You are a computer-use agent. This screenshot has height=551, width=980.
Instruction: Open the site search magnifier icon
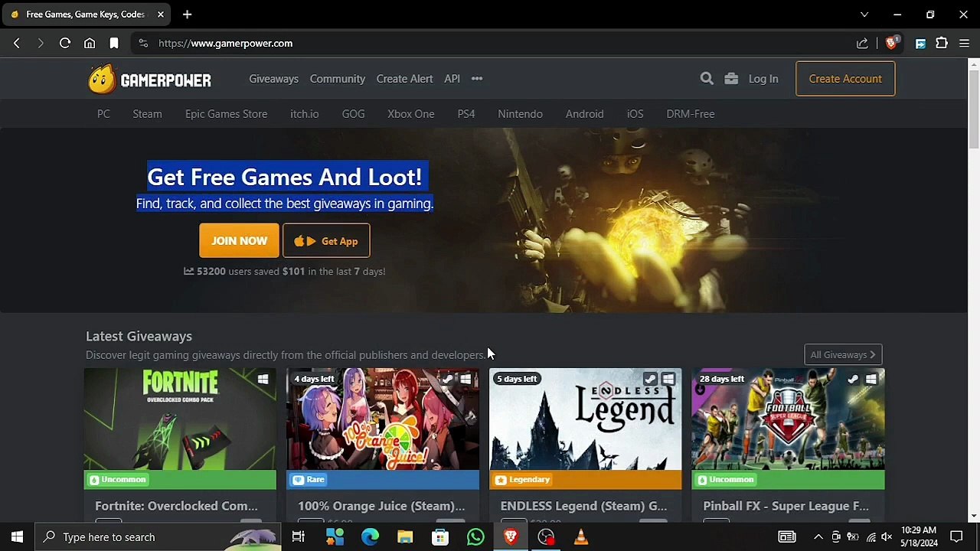707,78
